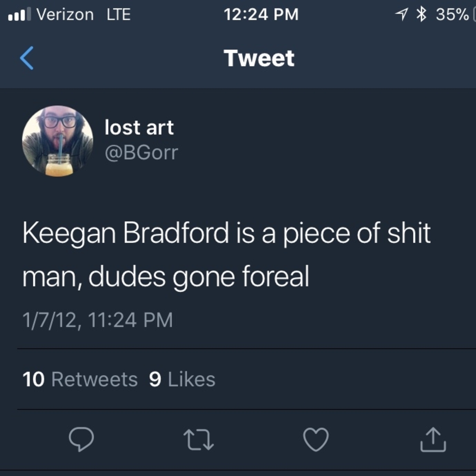This screenshot has height=476, width=476.
Task: Tap the 12:24 PM status bar clock
Action: 261,14
